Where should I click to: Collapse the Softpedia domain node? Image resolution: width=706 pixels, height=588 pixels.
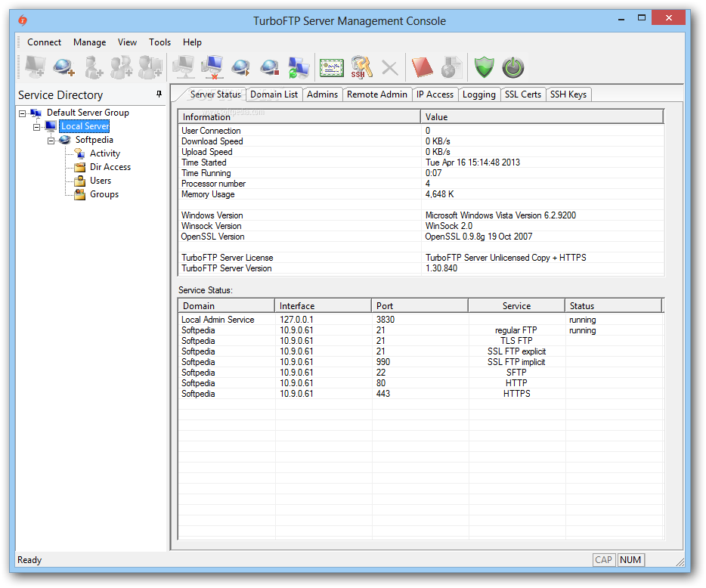pyautogui.click(x=51, y=141)
